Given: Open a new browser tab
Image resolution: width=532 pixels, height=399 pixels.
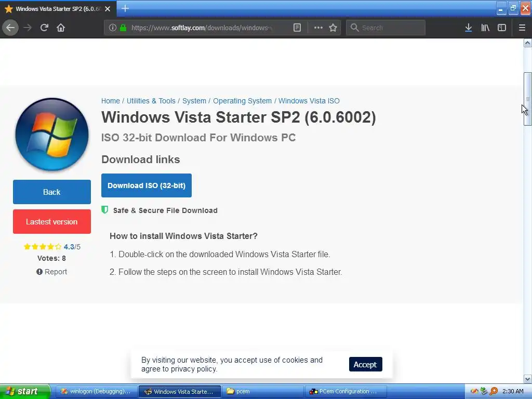Looking at the screenshot, I should point(125,8).
